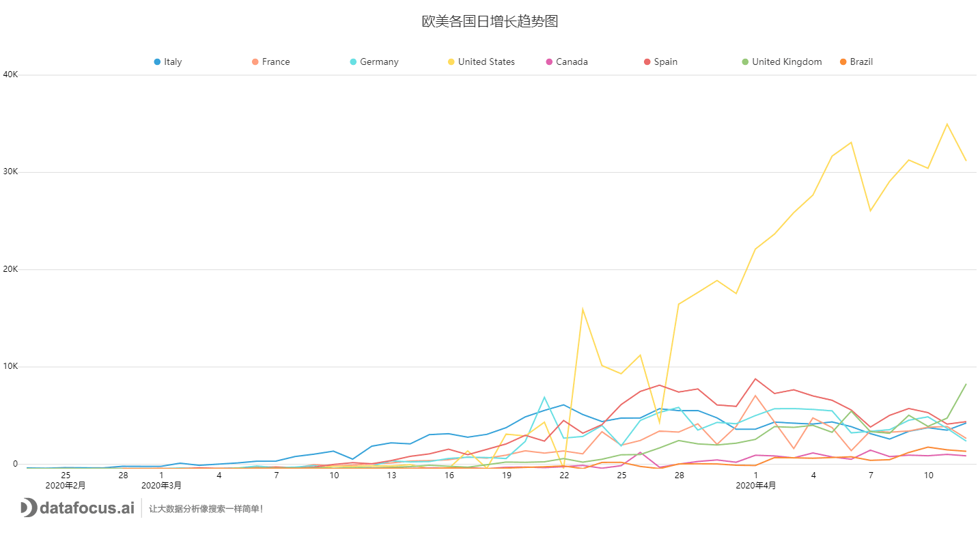The image size is (980, 552).
Task: Click x-axis tick label 16
Action: click(x=449, y=475)
